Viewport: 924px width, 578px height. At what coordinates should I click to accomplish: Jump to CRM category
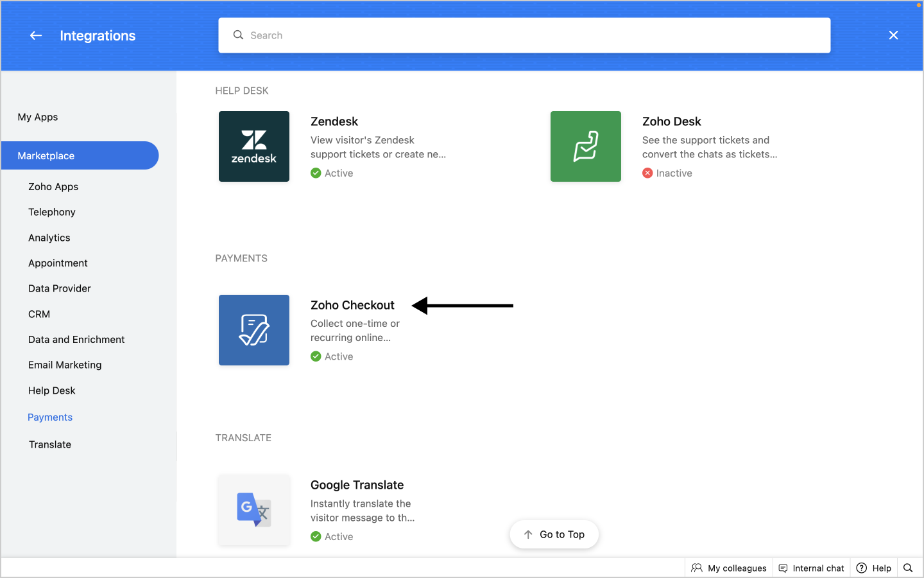39,314
